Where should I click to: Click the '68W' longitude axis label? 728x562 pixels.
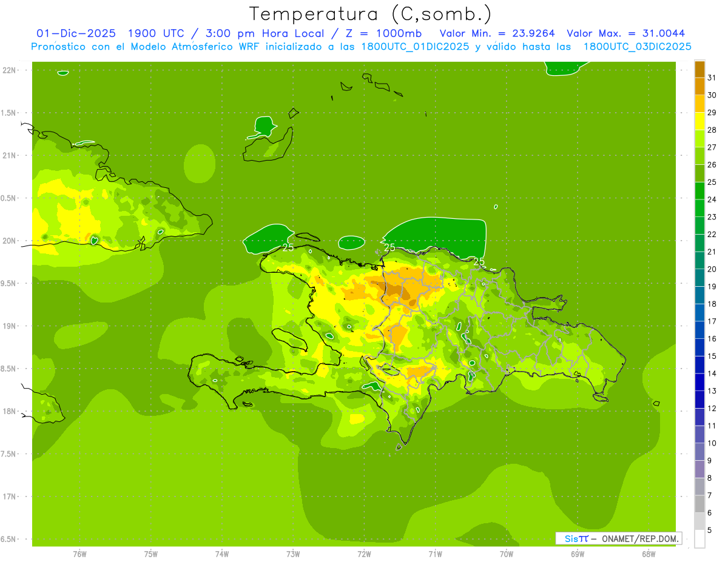(649, 554)
